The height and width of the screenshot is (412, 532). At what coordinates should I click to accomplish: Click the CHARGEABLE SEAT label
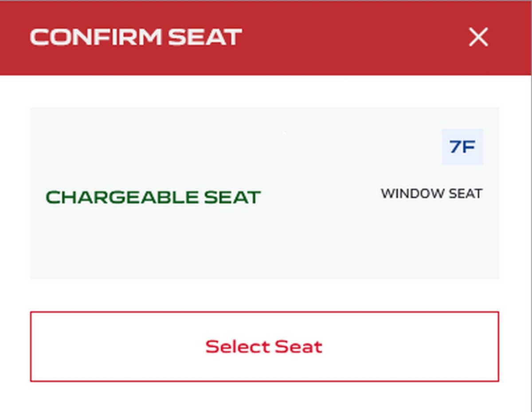pos(153,198)
